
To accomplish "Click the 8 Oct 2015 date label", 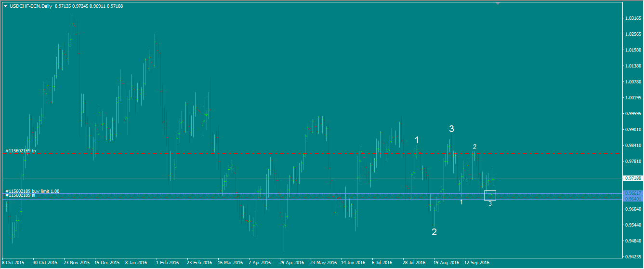I will (13, 263).
